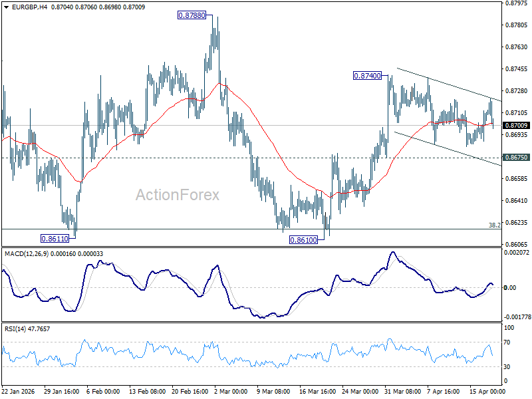This screenshot has width=532, height=399.
Task: Click the EURGBP,H4 symbol title
Action: point(30,6)
